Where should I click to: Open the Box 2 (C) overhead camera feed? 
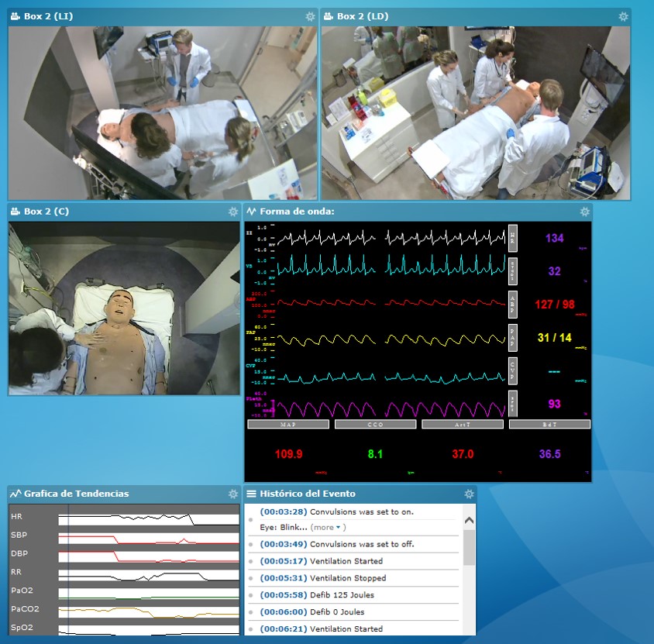(x=124, y=308)
